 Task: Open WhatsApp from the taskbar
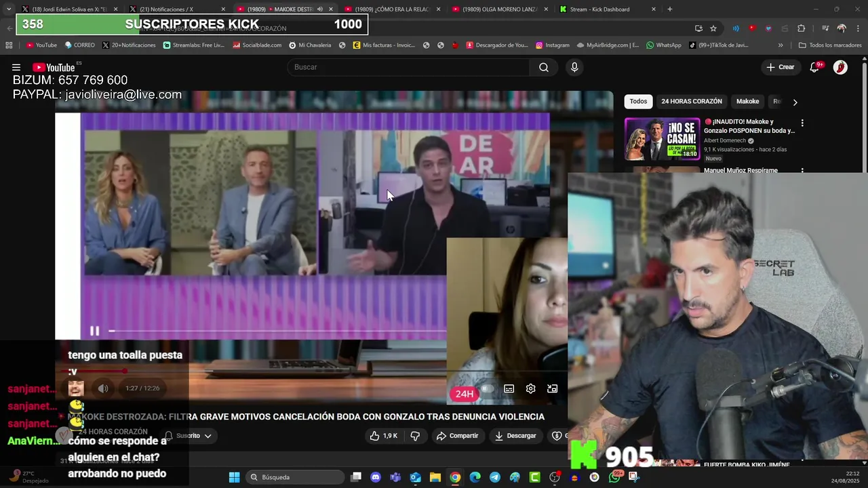(614, 477)
